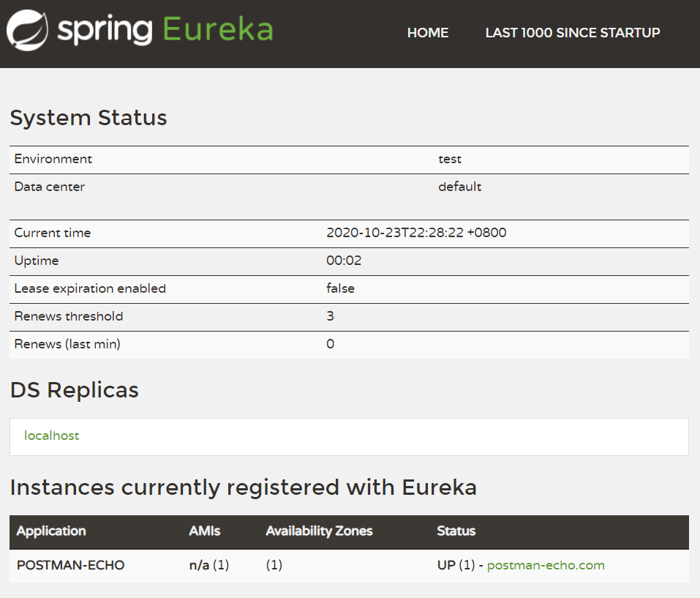Click the System Status heading
The image size is (700, 598).
(89, 118)
